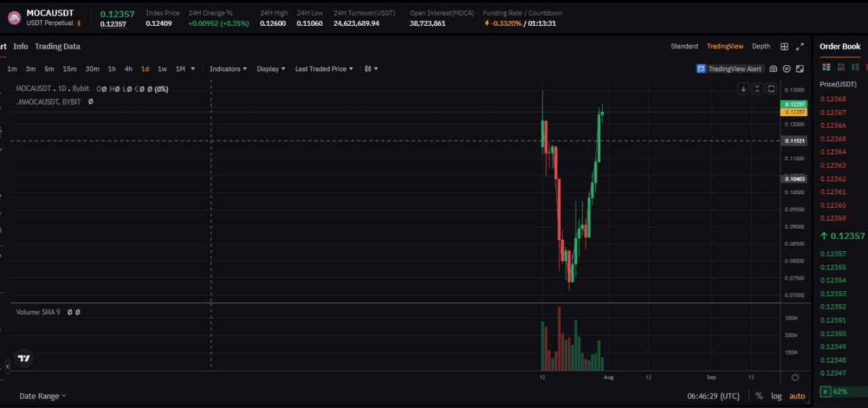
Task: Switch to Depth chart view
Action: click(761, 46)
